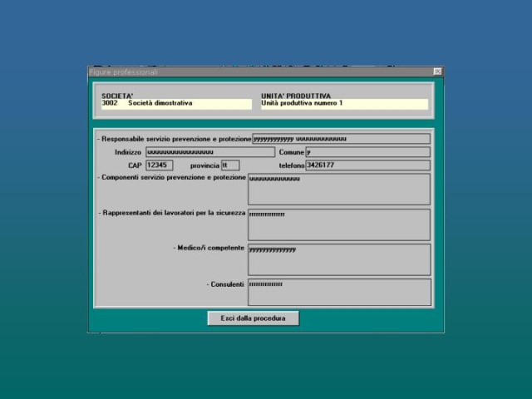Click the Esci dalla procedura button
Viewport: 532px width, 399px height.
click(x=253, y=318)
